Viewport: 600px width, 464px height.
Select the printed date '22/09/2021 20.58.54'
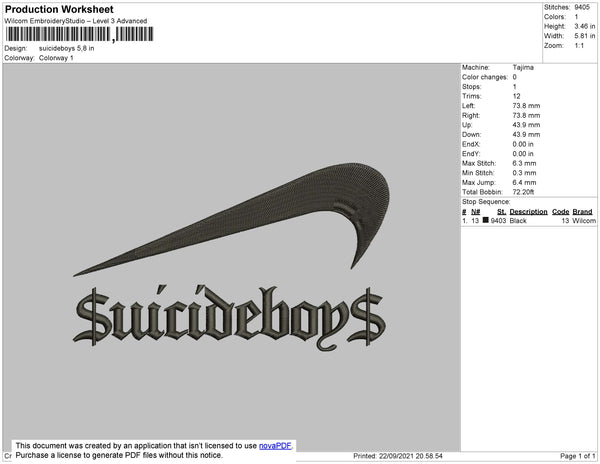[411, 456]
